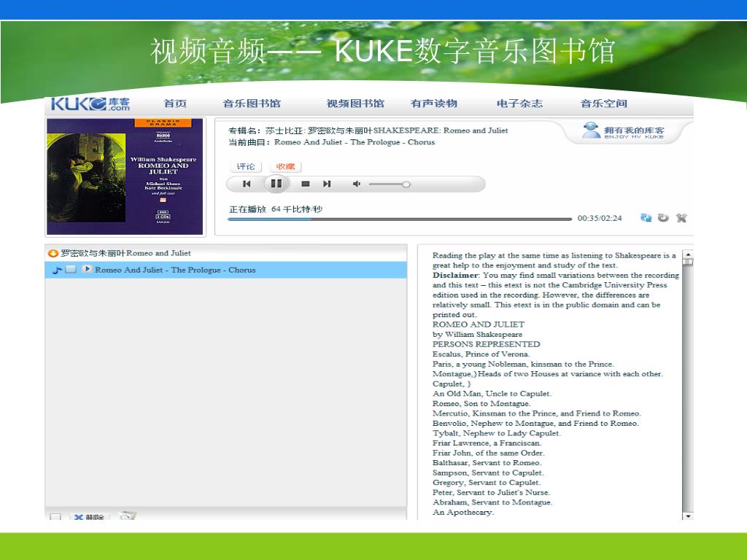The image size is (747, 560).
Task: Click the trash bin icon below playlist
Action: [127, 516]
